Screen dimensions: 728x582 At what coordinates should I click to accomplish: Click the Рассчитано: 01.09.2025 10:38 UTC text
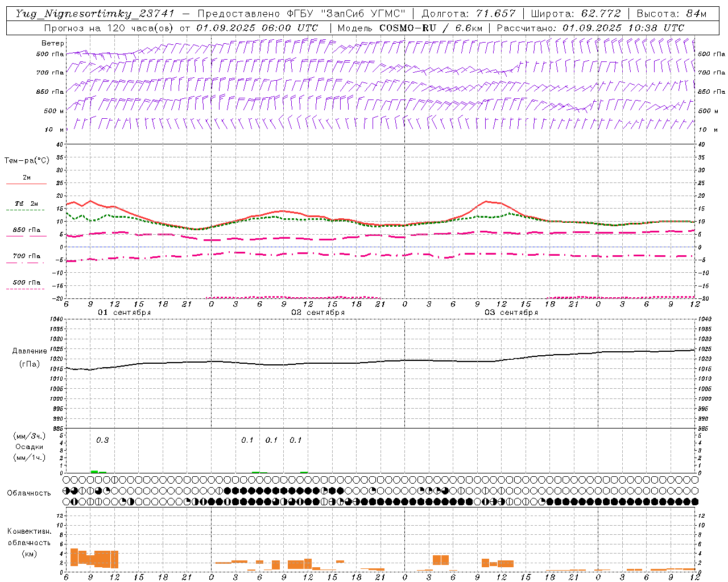(x=590, y=28)
